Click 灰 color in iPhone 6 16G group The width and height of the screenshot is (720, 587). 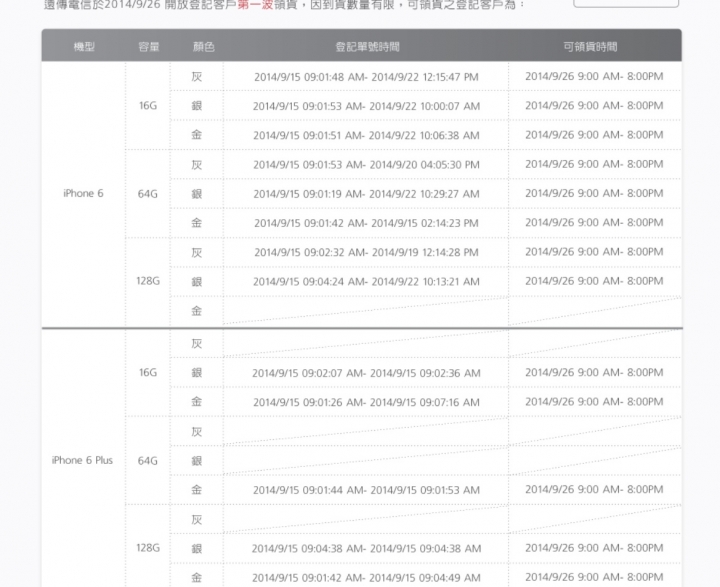pyautogui.click(x=197, y=77)
